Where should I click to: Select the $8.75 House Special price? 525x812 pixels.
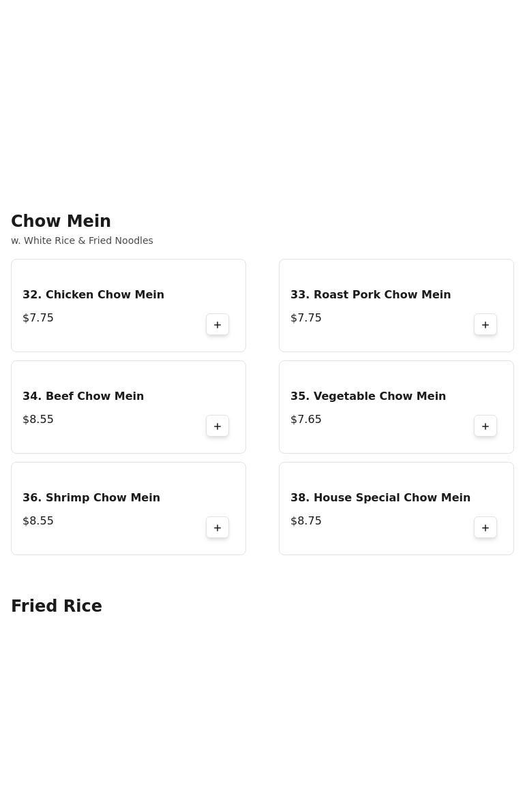click(306, 521)
